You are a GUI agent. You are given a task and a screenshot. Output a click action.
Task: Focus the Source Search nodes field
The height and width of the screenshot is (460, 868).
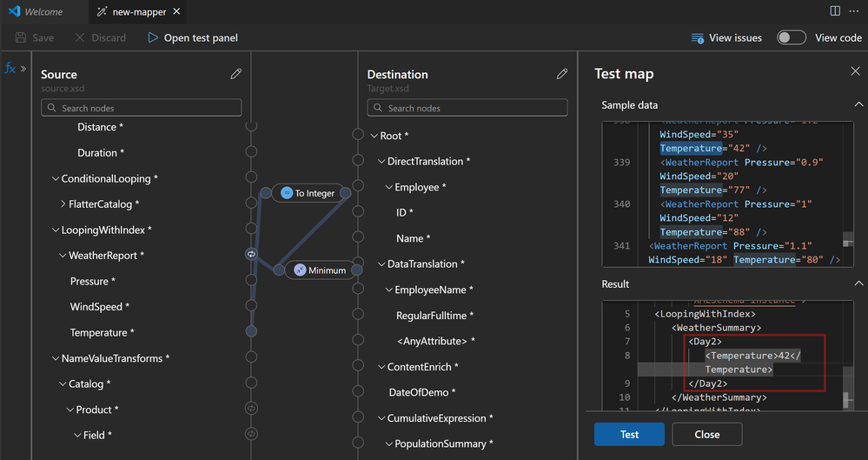click(141, 108)
